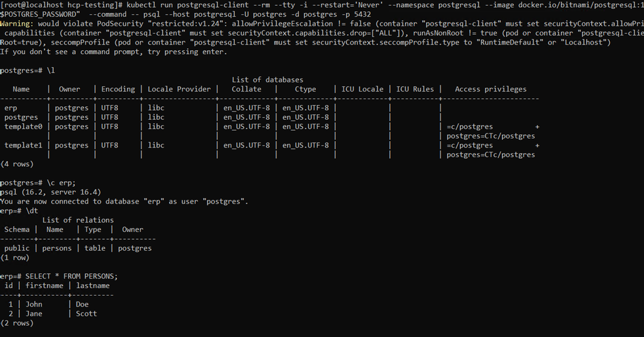The height and width of the screenshot is (337, 644).
Task: Select the "template1" database name
Action: 23,145
